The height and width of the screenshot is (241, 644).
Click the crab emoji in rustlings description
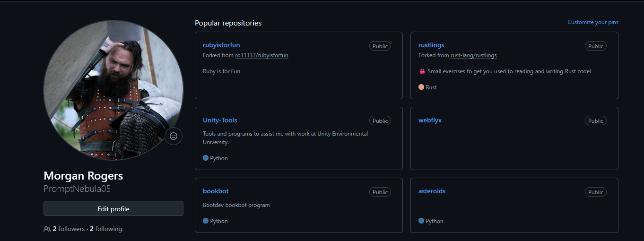point(422,71)
